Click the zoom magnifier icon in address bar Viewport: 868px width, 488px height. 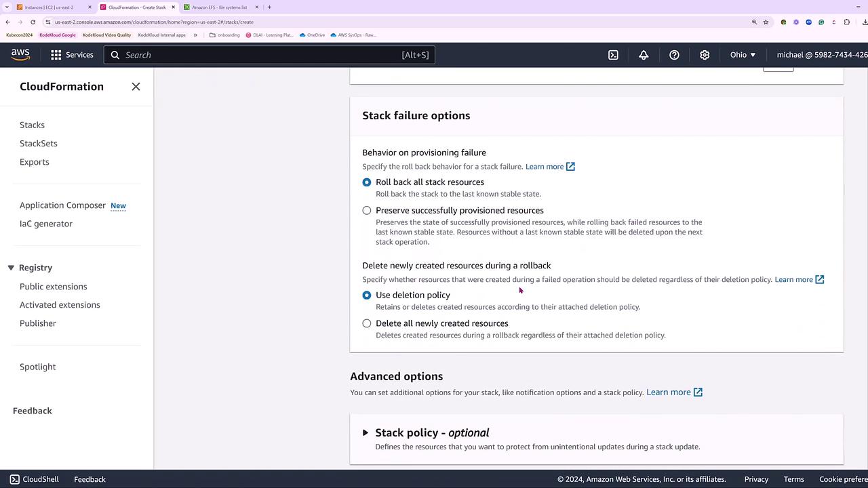(754, 22)
